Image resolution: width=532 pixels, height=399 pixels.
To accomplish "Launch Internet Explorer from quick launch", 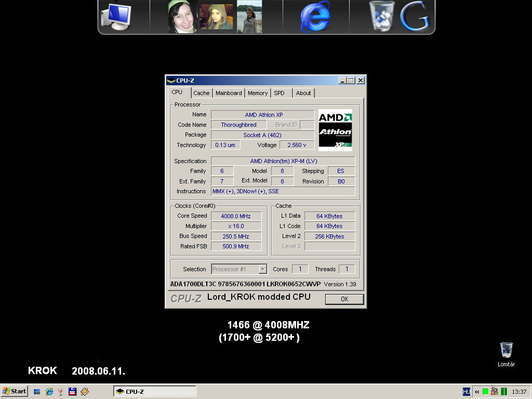I will click(49, 392).
